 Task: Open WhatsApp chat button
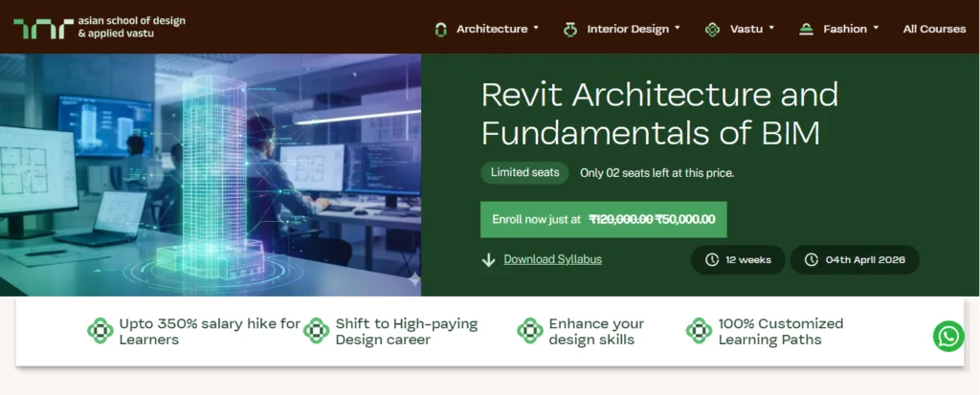[x=948, y=337]
